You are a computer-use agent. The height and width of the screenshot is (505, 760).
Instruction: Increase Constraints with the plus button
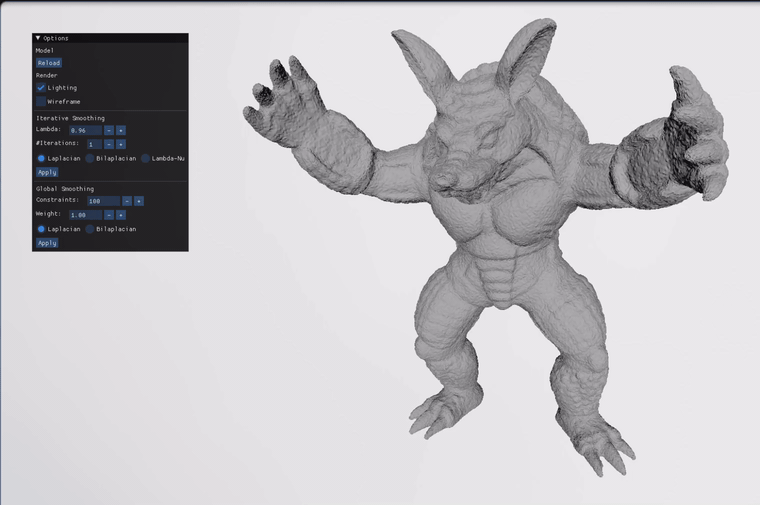pos(139,201)
